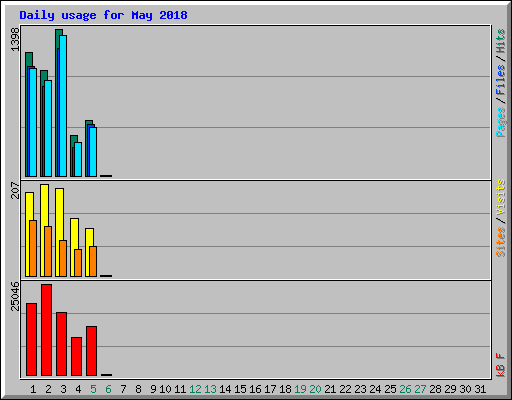Click day label 31 on the x-axis
This screenshot has height=400, width=512.
480,389
